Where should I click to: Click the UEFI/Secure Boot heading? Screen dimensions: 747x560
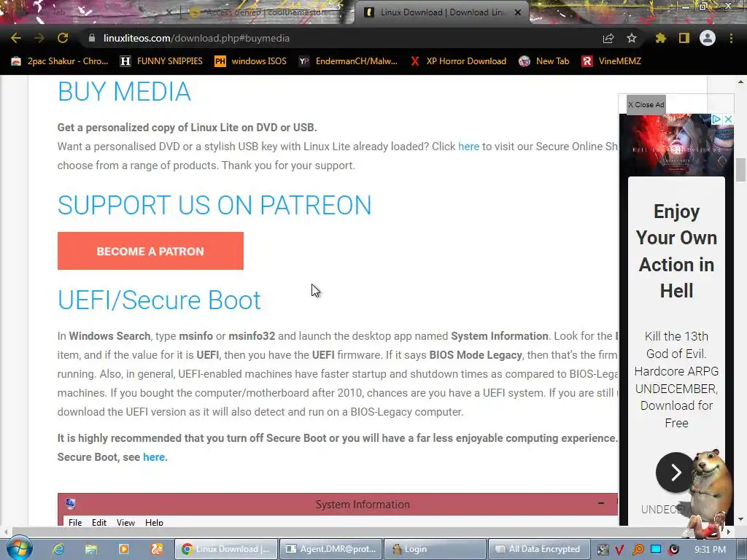coord(159,300)
